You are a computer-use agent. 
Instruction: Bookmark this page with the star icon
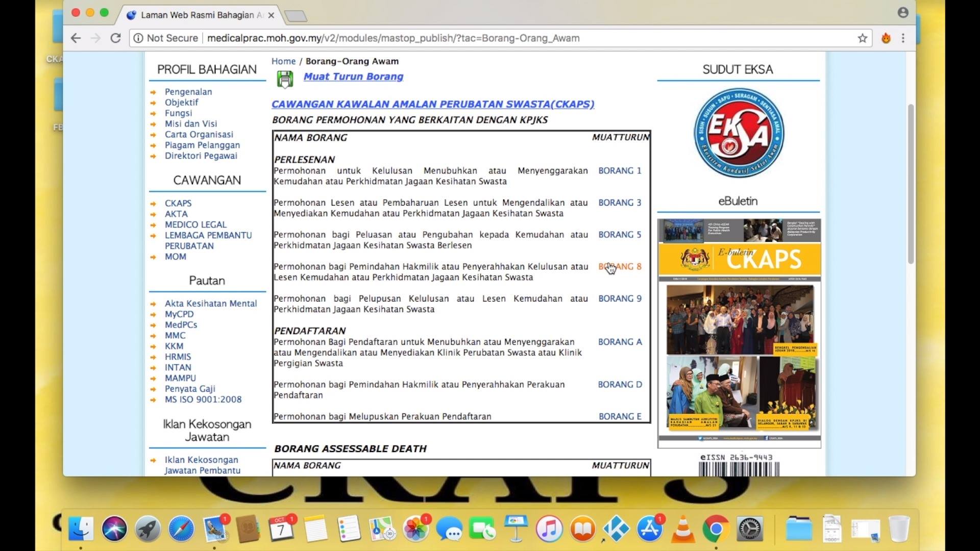click(x=863, y=38)
